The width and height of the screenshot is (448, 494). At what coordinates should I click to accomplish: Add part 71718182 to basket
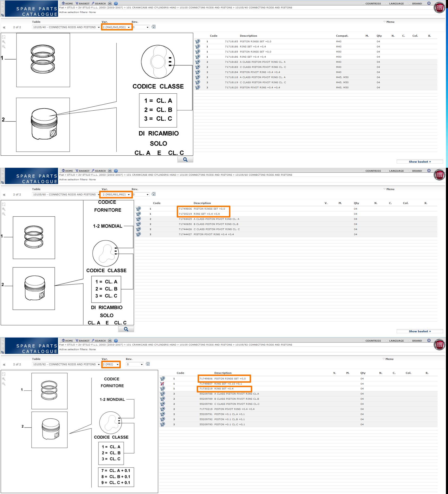tap(197, 62)
